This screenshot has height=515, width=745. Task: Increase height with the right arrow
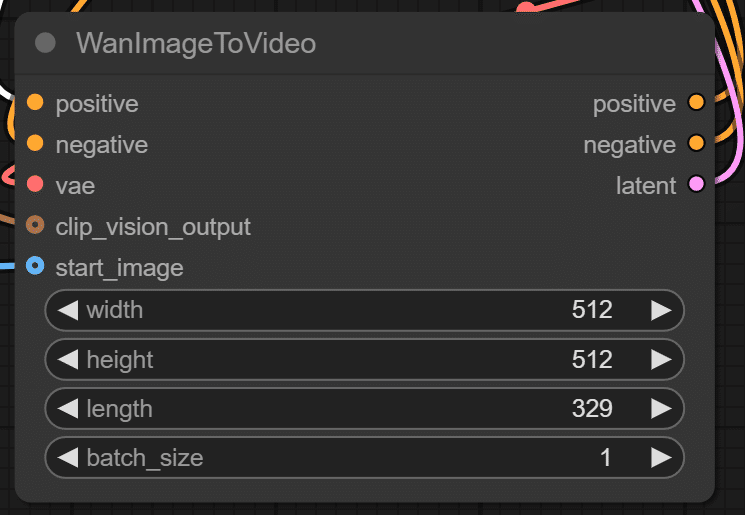(661, 359)
